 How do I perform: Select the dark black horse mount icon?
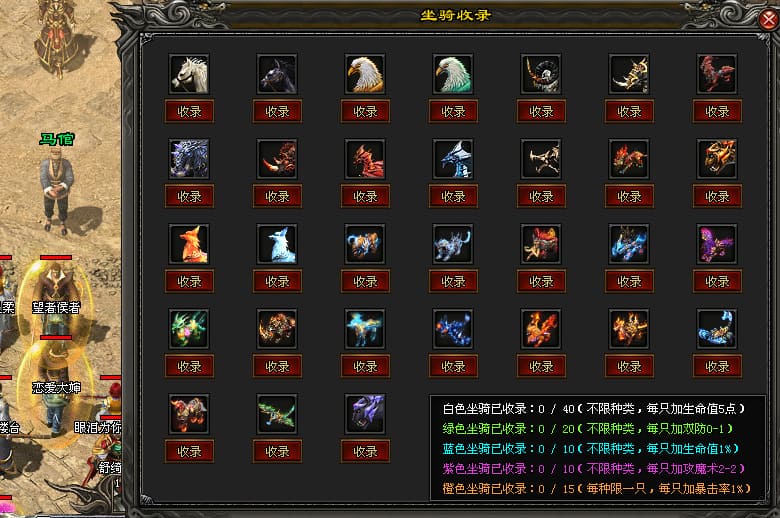point(277,74)
